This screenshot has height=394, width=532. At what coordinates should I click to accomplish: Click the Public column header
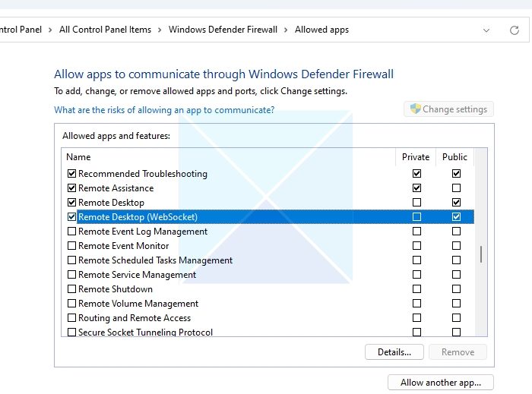point(454,157)
